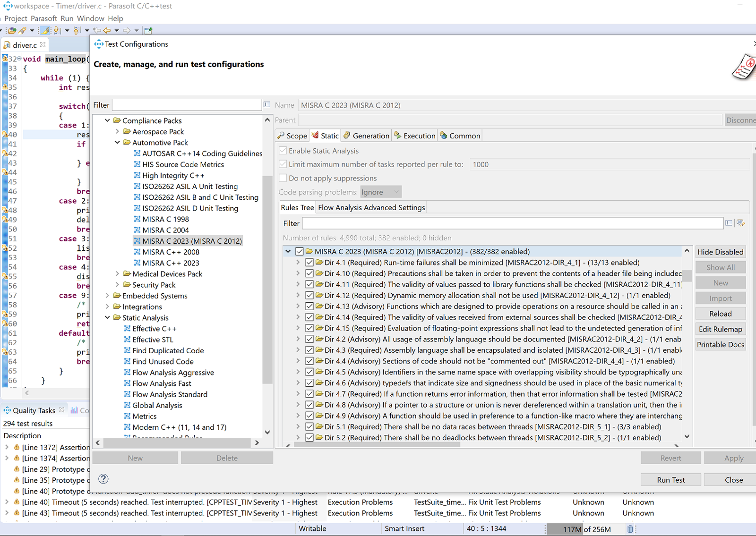Screen dimensions: 756x536
Task: Click the MISRA C++ 2023 configuration icon
Action: [137, 263]
